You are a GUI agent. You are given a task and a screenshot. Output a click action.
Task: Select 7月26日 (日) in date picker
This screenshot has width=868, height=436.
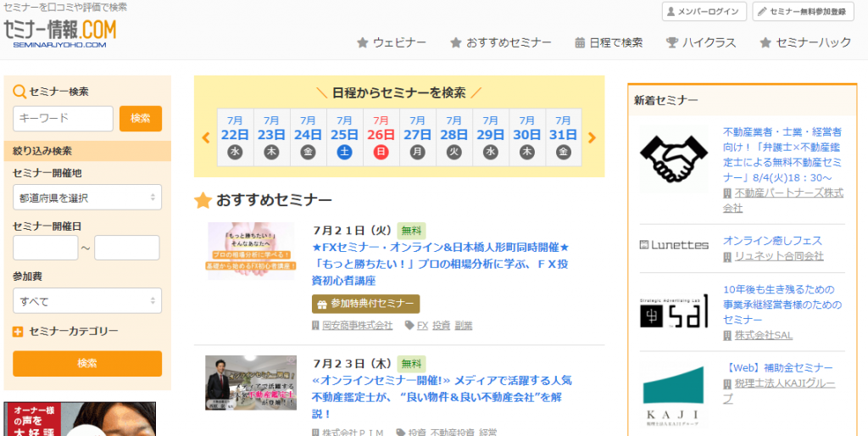point(381,137)
